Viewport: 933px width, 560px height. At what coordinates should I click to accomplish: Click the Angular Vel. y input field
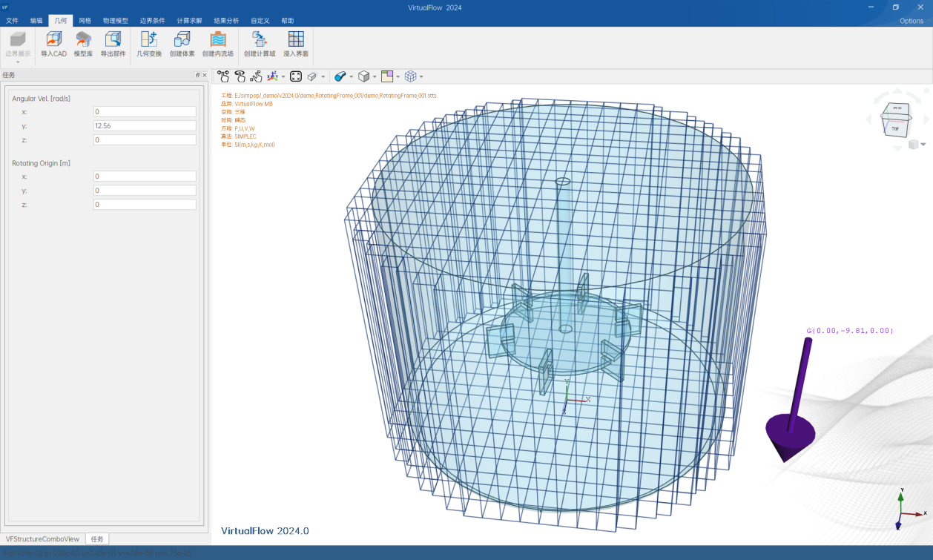[x=145, y=126]
